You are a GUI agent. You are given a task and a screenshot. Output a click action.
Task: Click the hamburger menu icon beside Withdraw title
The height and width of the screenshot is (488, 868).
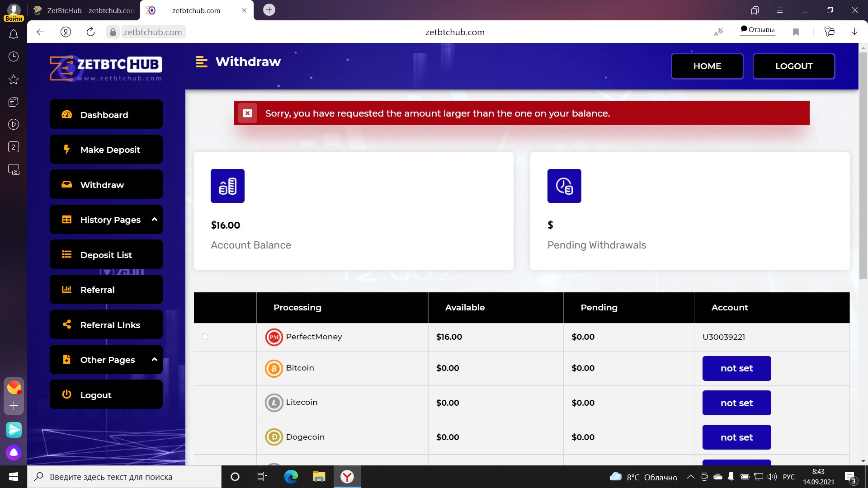[x=201, y=62]
